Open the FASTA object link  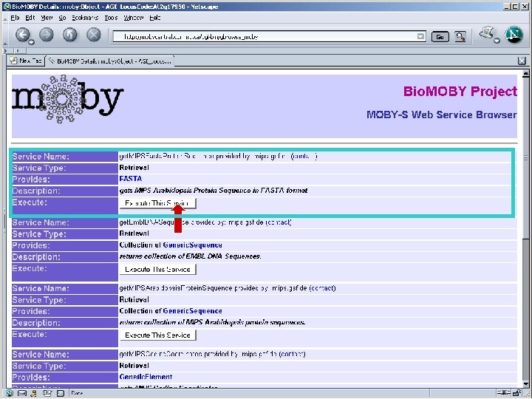[131, 179]
